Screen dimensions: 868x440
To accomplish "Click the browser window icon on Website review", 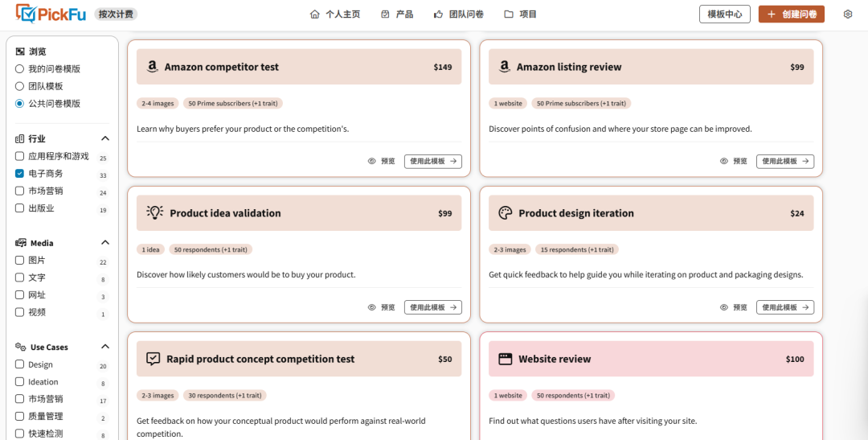I will (506, 359).
